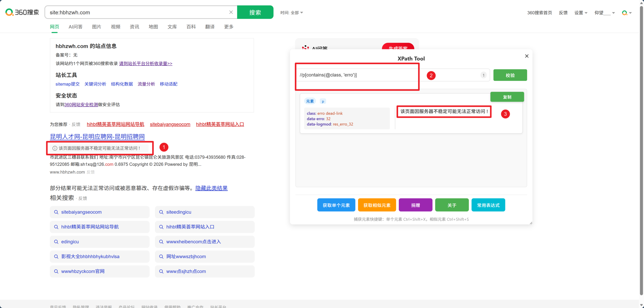Click the search icon beside edingicu suggestion
Screen dimensions: 644x308
56,242
